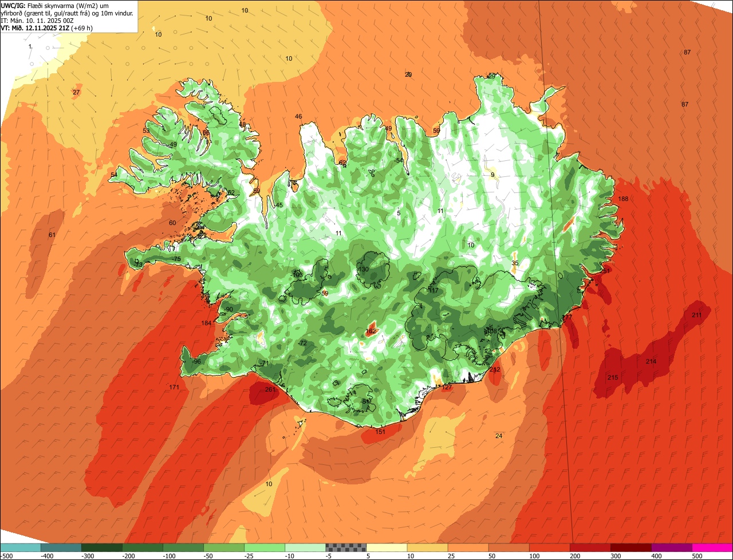Click the map value 214 in the southeast sea
This screenshot has height=560, width=733.
point(651,361)
